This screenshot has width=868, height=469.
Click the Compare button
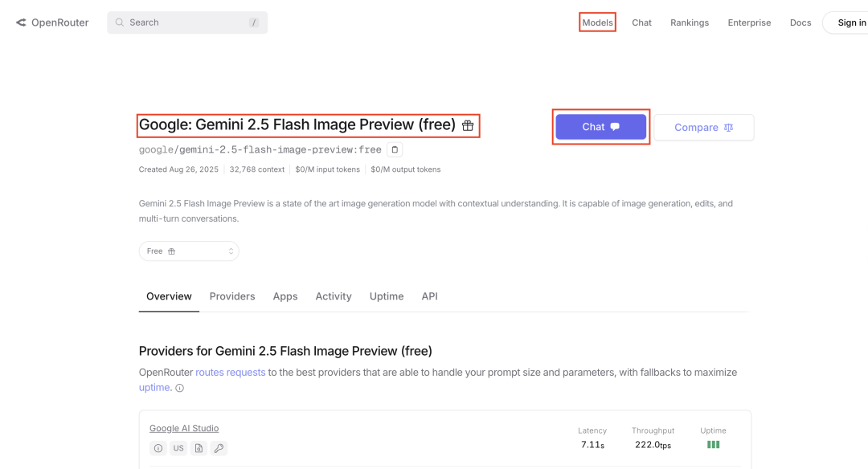703,127
